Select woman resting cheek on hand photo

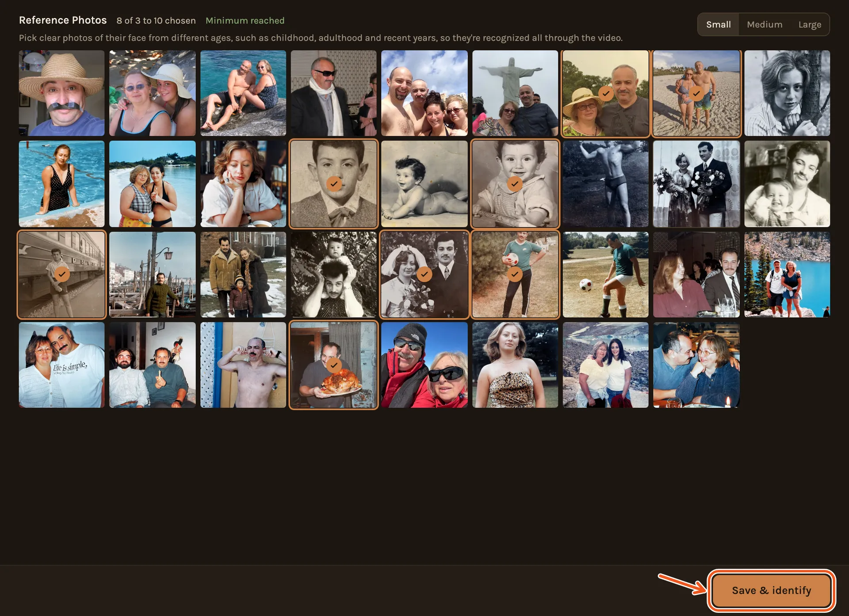[x=243, y=184]
